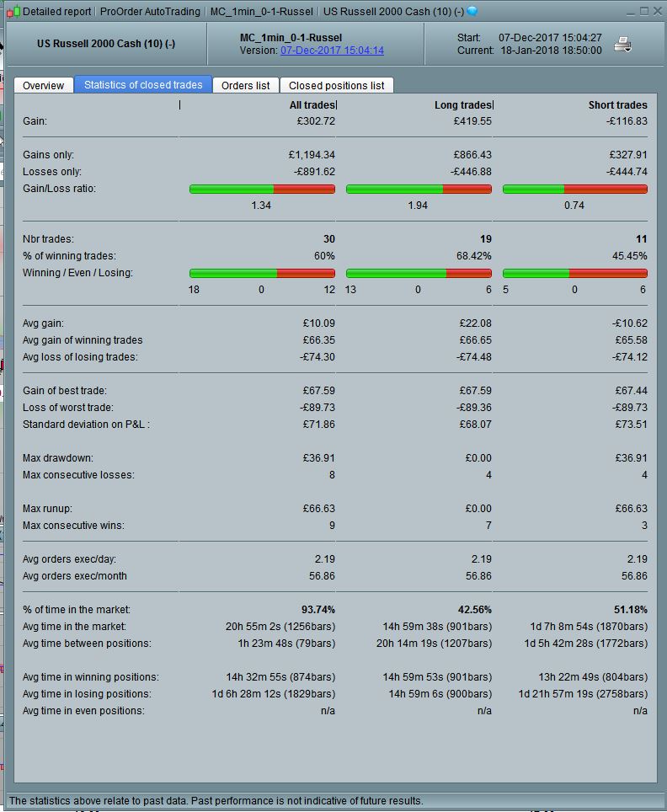Click the 'Avg time in even positions:' label
This screenshot has width=667, height=812.
pyautogui.click(x=83, y=711)
